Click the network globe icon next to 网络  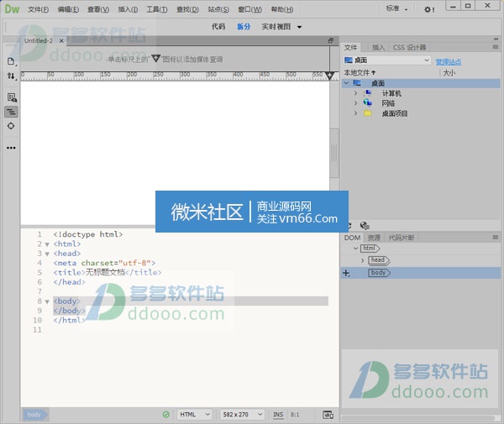pyautogui.click(x=367, y=102)
